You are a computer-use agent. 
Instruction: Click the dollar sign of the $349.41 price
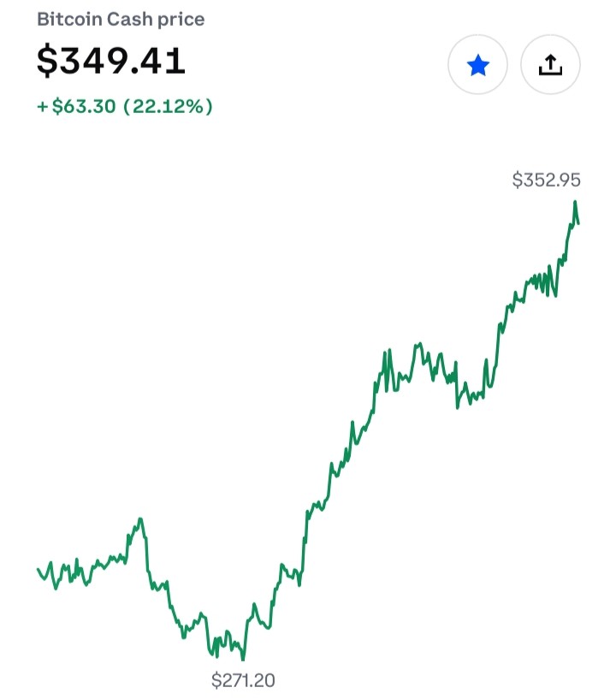(47, 61)
